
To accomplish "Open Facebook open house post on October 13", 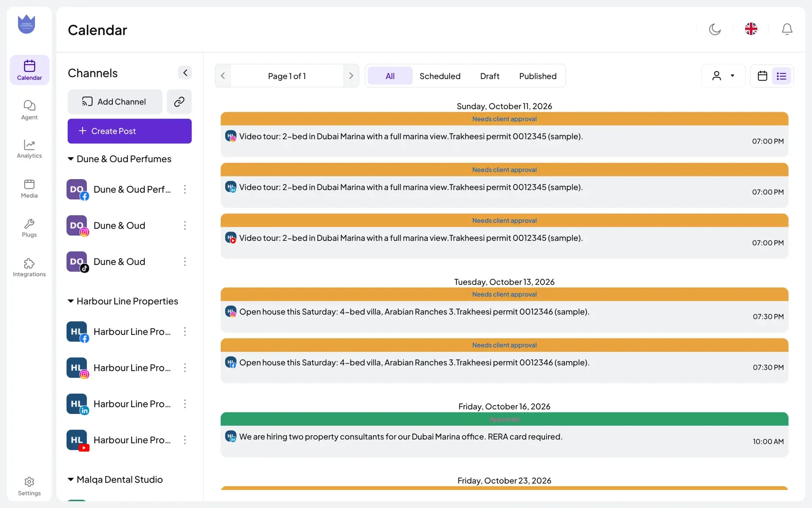I will (504, 367).
